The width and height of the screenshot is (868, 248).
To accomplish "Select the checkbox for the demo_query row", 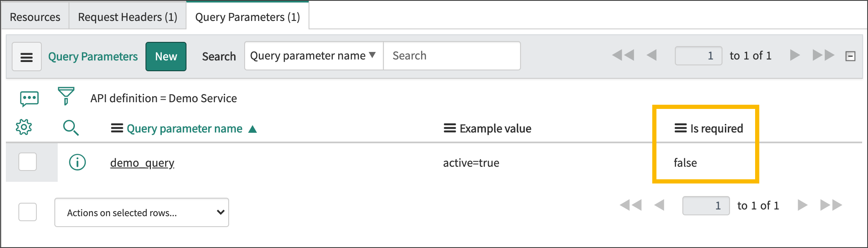I will tap(27, 163).
